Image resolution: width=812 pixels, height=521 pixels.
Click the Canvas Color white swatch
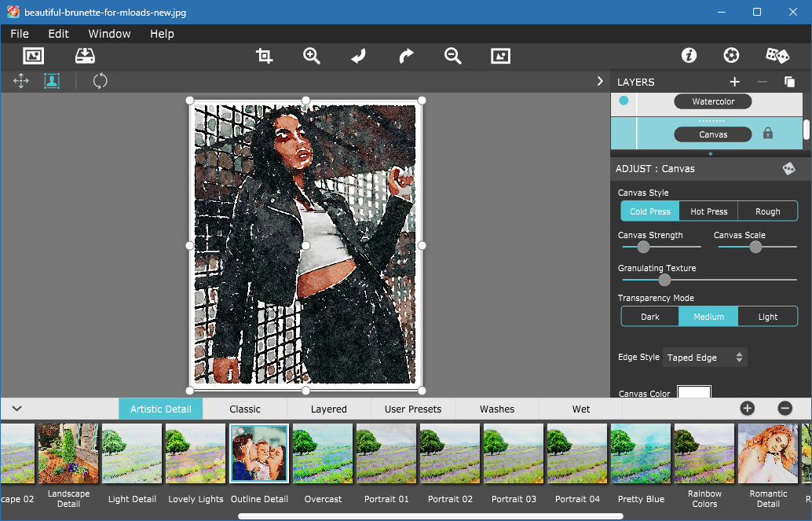coord(694,392)
